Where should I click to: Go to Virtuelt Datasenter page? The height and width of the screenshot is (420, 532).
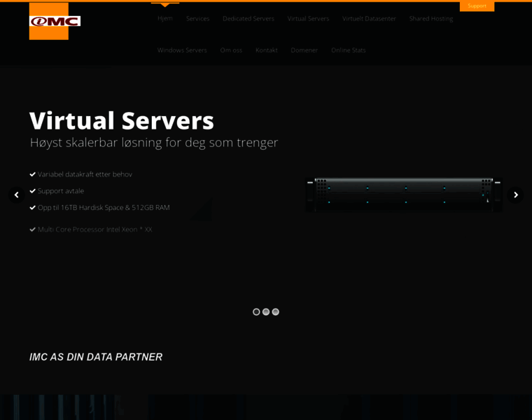pos(369,18)
